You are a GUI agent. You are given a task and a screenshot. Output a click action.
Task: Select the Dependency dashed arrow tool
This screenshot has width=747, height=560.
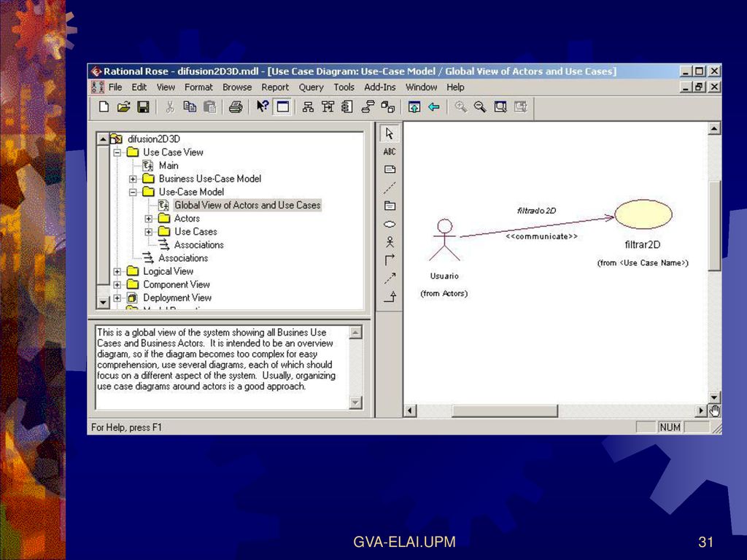tap(390, 278)
